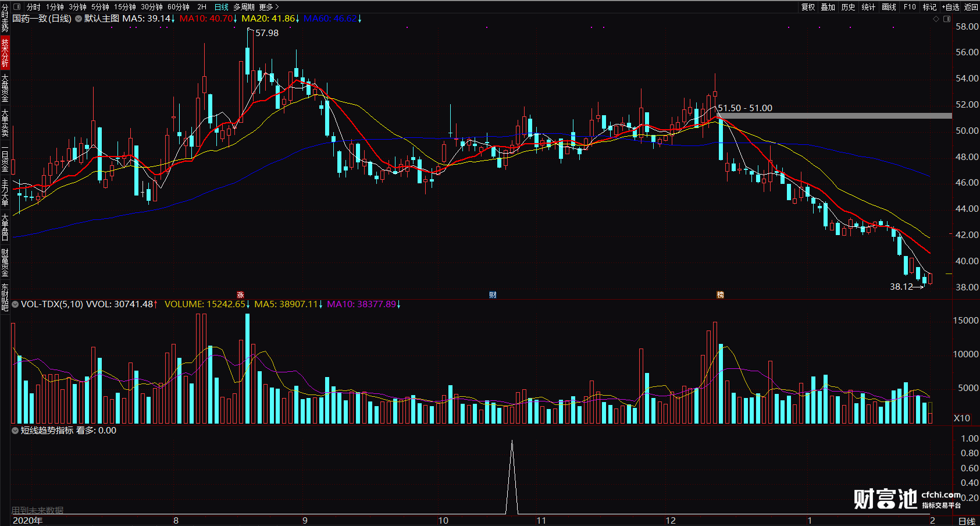Click 短线趋势指标 indicator name
980x526 pixels.
47,431
